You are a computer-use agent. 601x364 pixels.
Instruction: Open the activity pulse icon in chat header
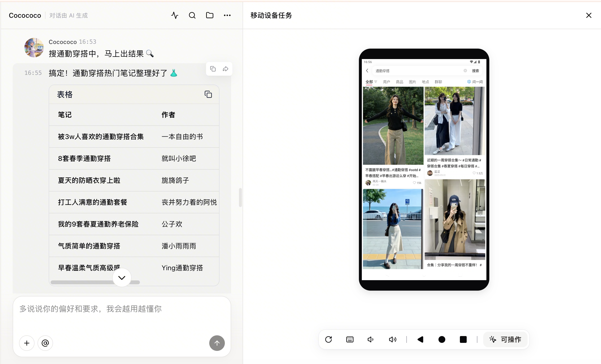tap(175, 15)
